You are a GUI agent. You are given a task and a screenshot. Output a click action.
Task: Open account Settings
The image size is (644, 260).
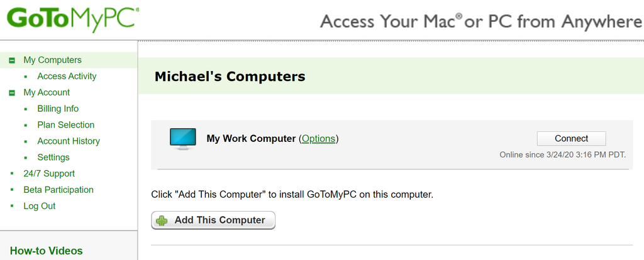53,158
